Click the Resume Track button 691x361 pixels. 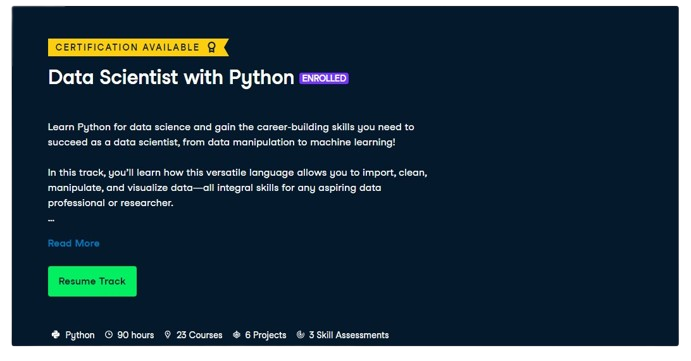pos(92,281)
